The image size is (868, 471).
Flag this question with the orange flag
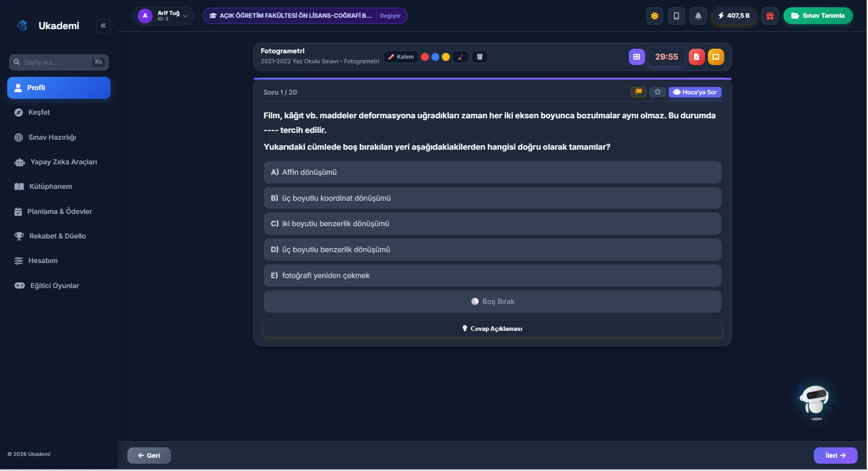click(638, 92)
